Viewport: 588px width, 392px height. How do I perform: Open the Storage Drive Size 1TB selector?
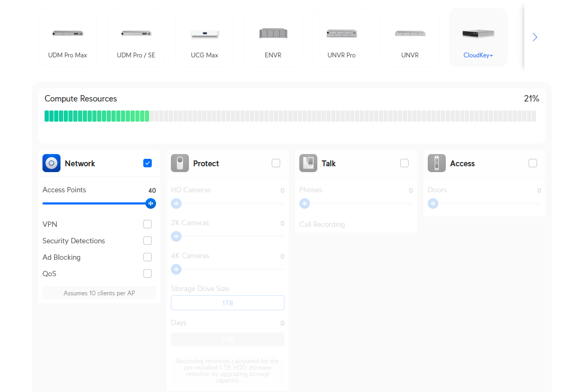(228, 303)
